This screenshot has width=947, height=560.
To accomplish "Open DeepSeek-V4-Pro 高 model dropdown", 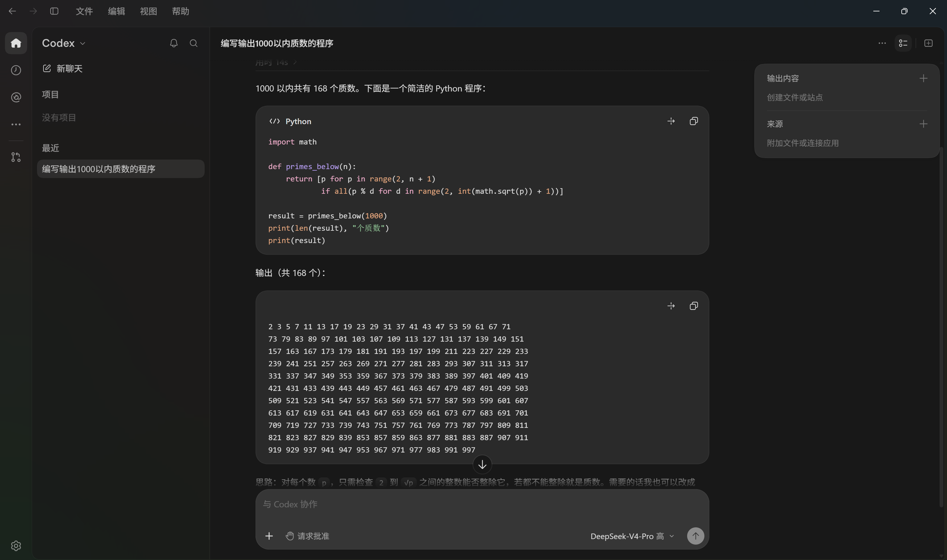I will coord(632,536).
